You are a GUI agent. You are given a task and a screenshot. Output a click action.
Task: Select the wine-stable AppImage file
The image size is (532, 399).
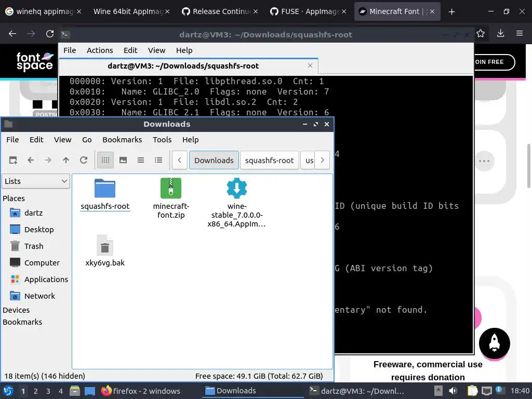coord(237,203)
